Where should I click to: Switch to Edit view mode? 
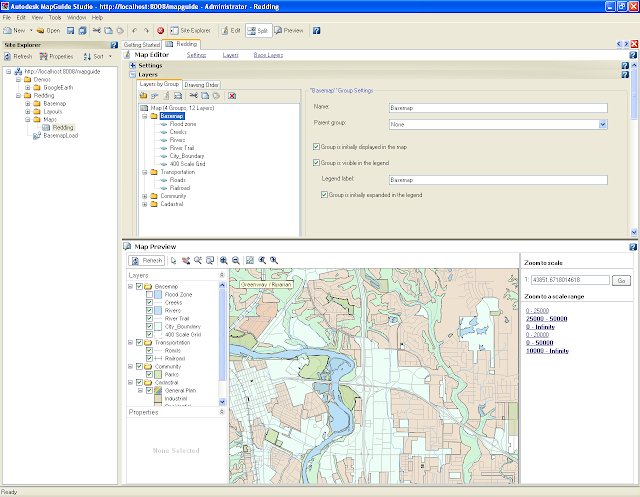coord(231,31)
